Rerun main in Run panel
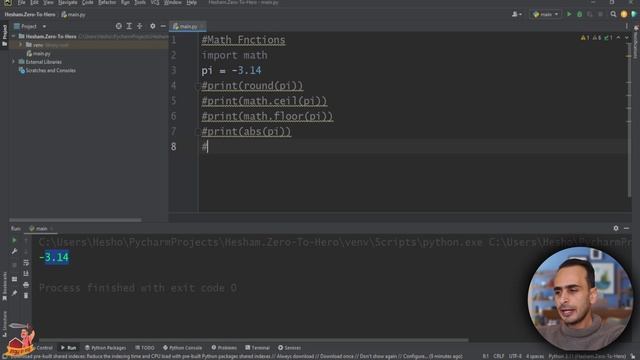The width and height of the screenshot is (640, 360). pos(14,240)
